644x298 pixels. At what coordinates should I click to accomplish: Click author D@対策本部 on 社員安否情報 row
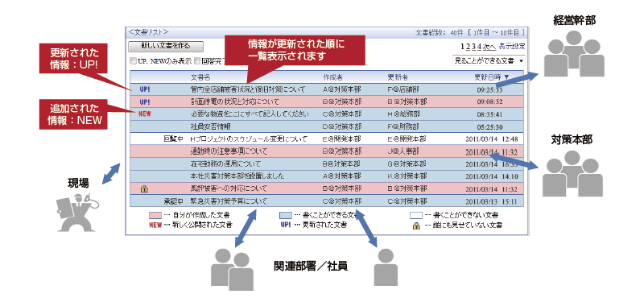click(x=342, y=126)
